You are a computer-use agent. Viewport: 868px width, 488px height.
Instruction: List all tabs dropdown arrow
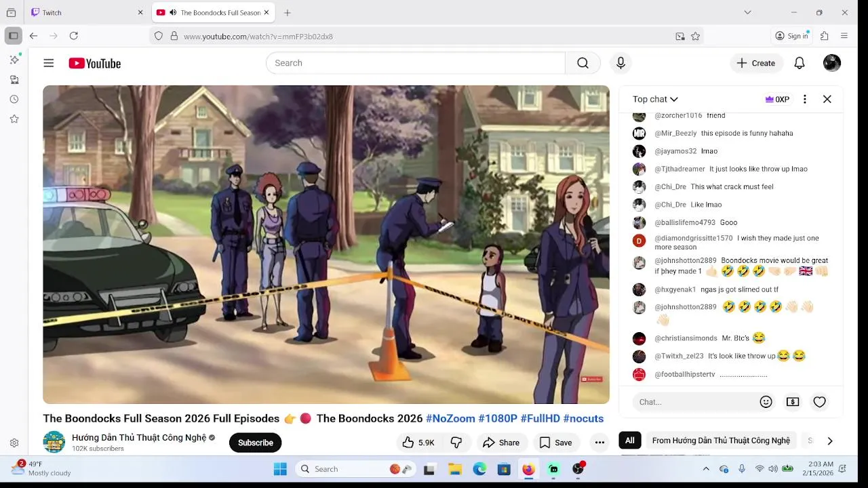pyautogui.click(x=747, y=12)
